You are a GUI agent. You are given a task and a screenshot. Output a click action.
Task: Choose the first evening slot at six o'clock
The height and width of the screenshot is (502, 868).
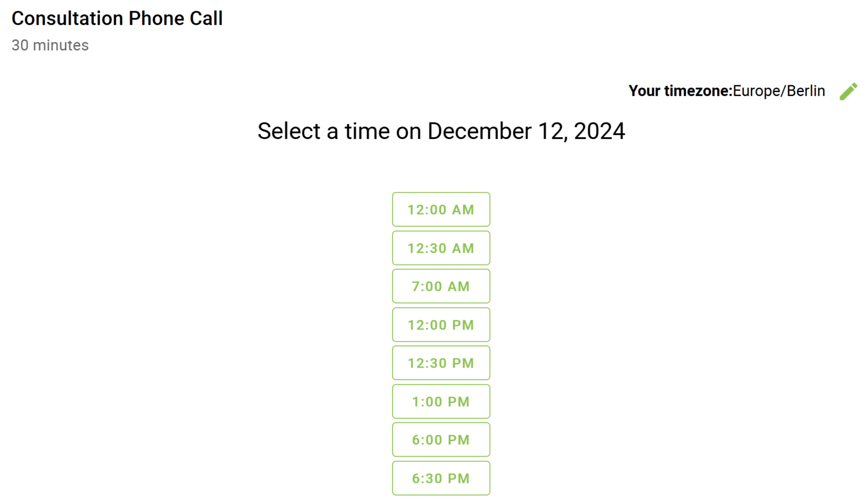[x=441, y=440]
